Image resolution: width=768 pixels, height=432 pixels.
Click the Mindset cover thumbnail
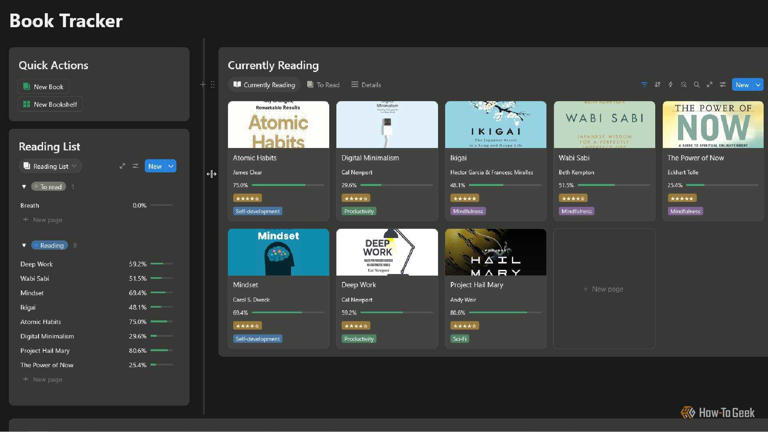pos(278,252)
